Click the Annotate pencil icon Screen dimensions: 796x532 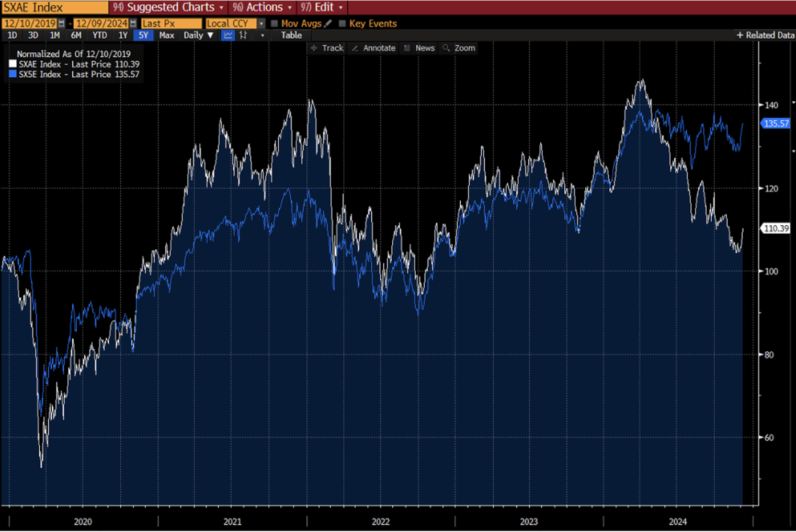point(355,48)
